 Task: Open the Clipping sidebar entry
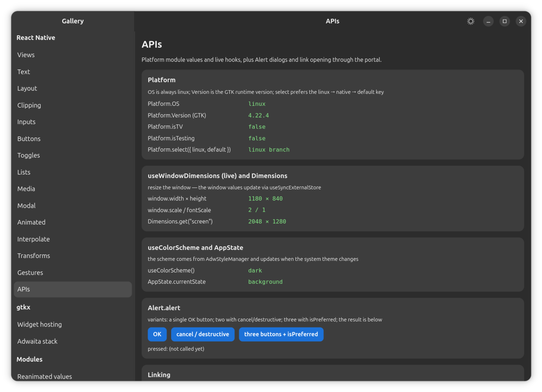click(73, 105)
